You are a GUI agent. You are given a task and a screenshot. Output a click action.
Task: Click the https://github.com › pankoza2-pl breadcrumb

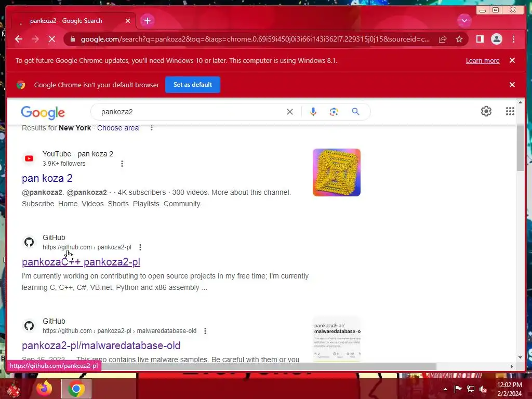87,247
